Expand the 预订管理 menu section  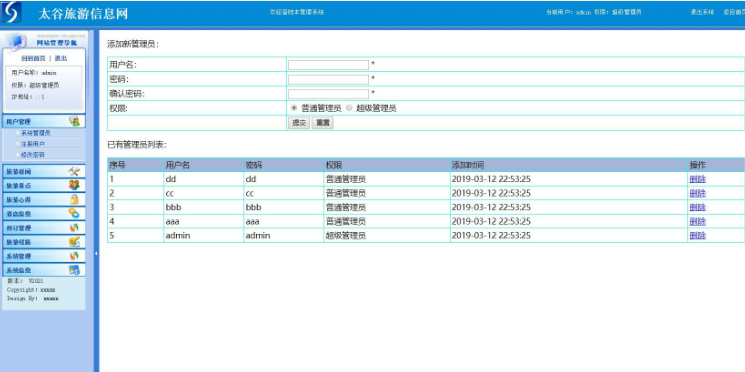click(x=44, y=228)
